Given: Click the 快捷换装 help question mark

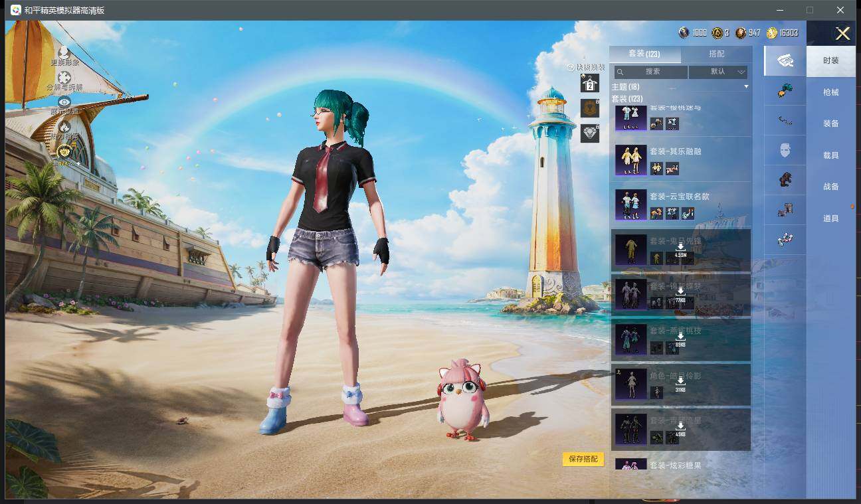Looking at the screenshot, I should click(570, 68).
